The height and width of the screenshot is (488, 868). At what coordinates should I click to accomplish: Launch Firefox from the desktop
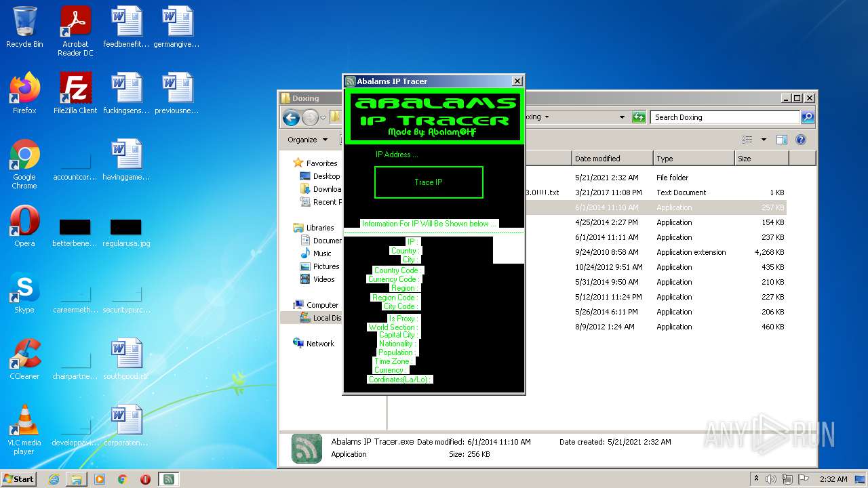click(24, 94)
